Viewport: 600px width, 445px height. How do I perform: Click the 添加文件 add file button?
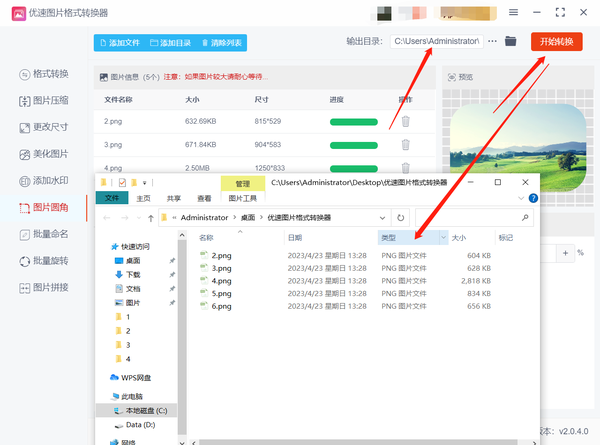point(120,43)
